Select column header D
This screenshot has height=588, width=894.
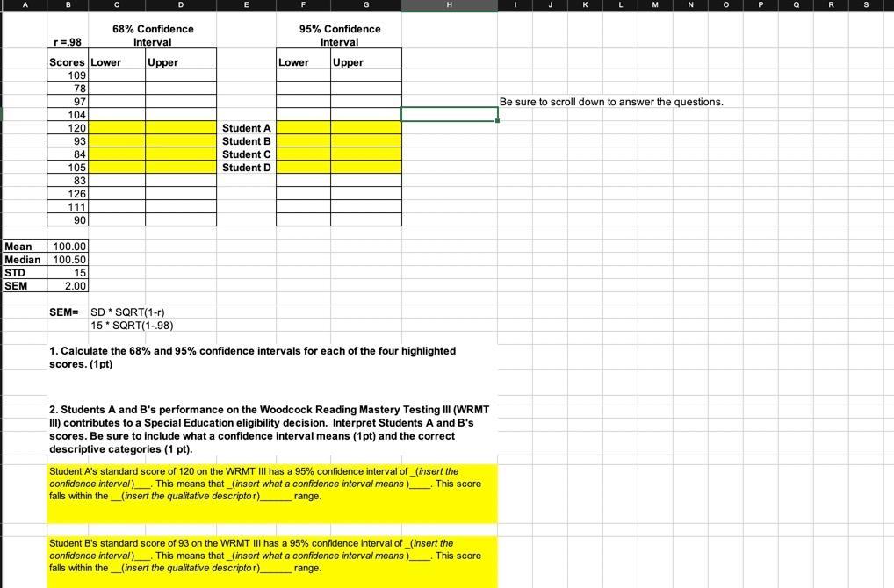pos(181,4)
